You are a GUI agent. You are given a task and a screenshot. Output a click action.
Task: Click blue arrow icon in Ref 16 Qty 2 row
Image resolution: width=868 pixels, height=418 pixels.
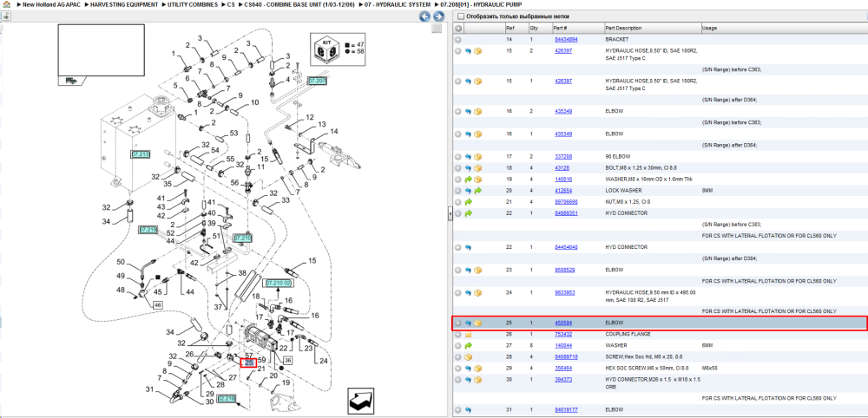coord(468,111)
